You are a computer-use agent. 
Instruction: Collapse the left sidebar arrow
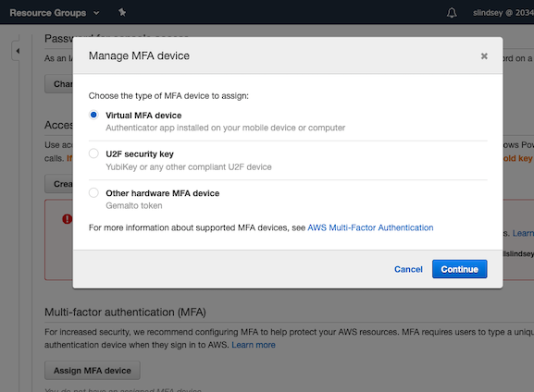tap(18, 51)
